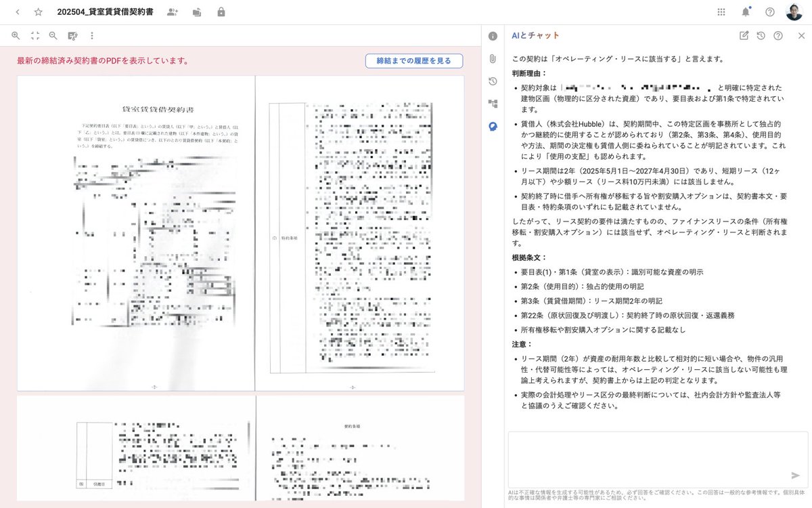
Task: View document version history via clock icon
Action: [491, 81]
